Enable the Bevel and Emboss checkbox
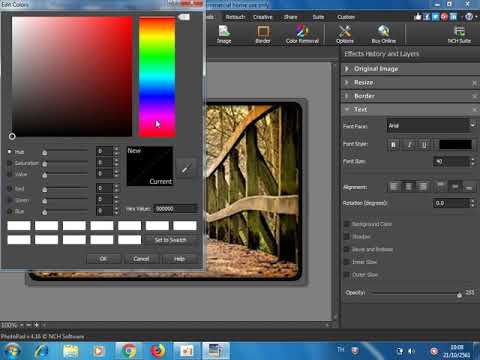 click(x=347, y=249)
